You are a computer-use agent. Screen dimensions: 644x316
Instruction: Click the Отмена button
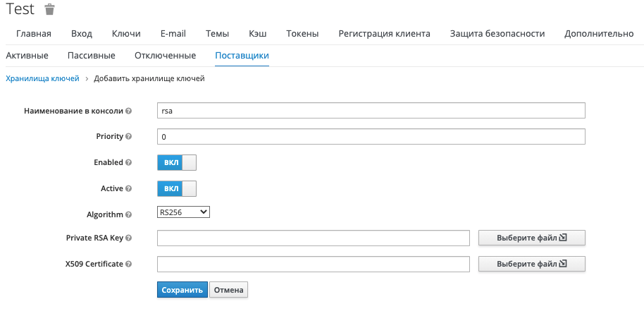228,290
